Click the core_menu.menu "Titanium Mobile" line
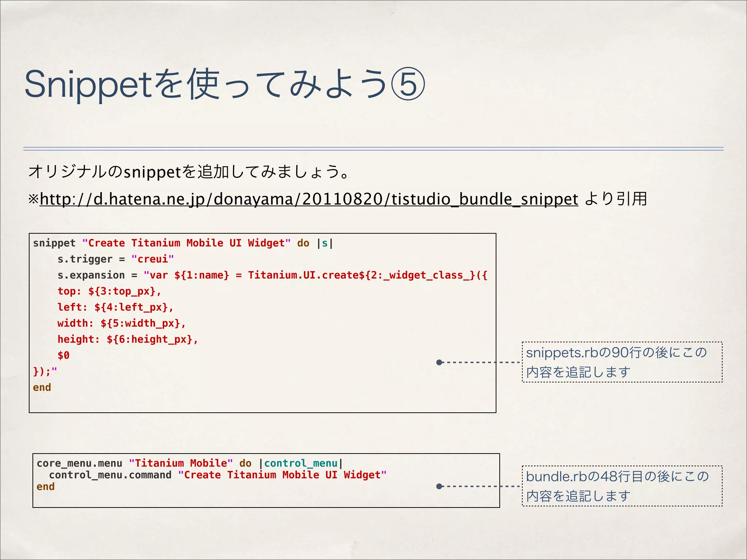 click(190, 463)
